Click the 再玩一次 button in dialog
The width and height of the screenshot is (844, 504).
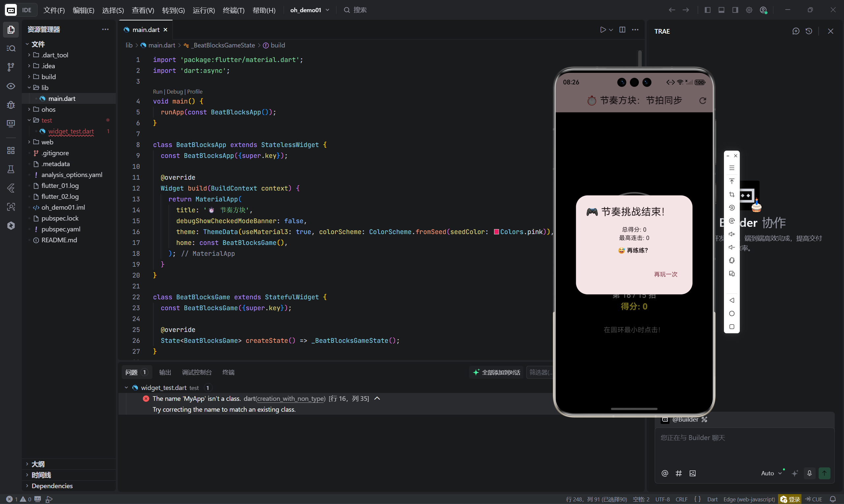[665, 274]
